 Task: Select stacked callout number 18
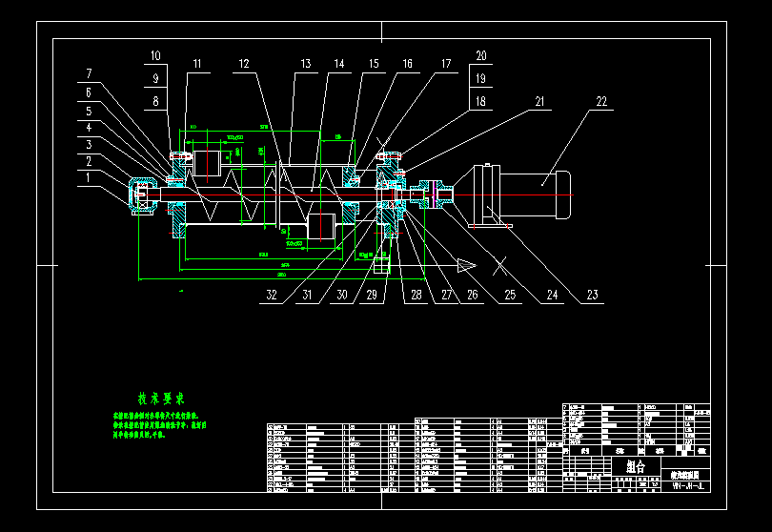pyautogui.click(x=480, y=101)
